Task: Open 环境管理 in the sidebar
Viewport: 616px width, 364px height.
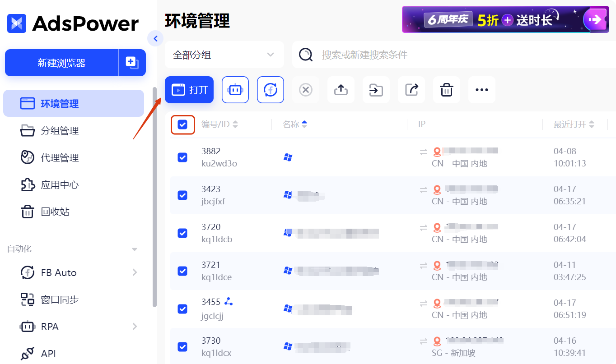Action: coord(74,103)
